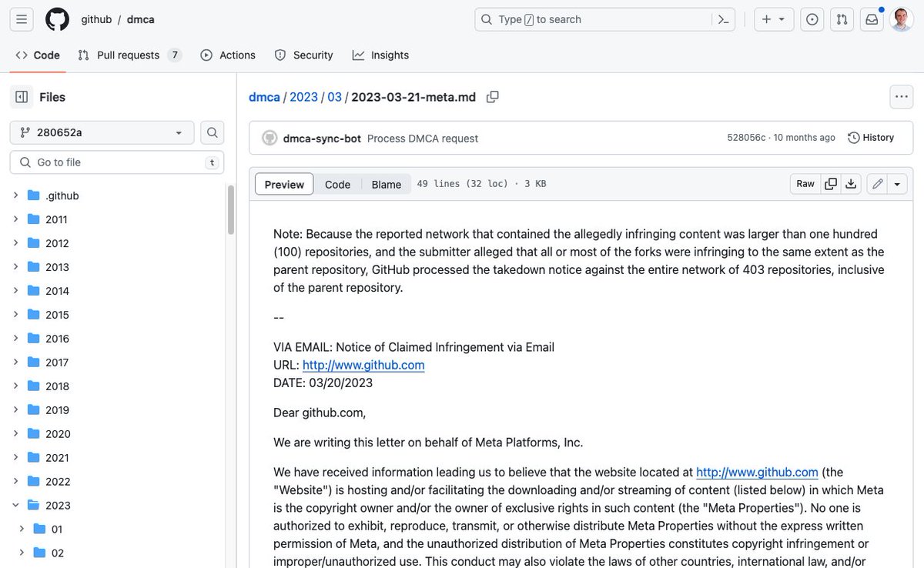Focus the Go to file field
Image resolution: width=924 pixels, height=568 pixels.
[x=117, y=162]
